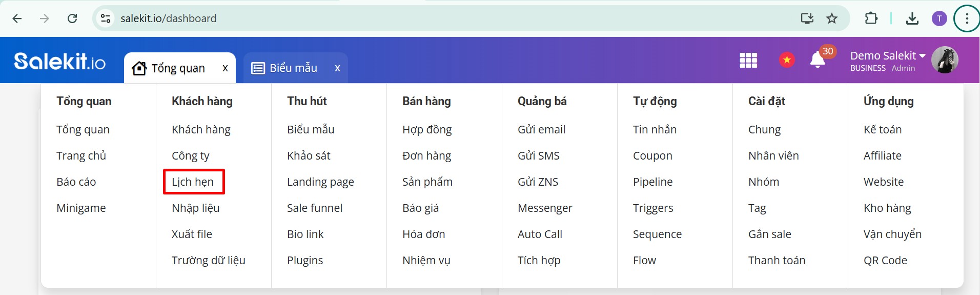Close the Biểu mẫu tab

coord(337,68)
